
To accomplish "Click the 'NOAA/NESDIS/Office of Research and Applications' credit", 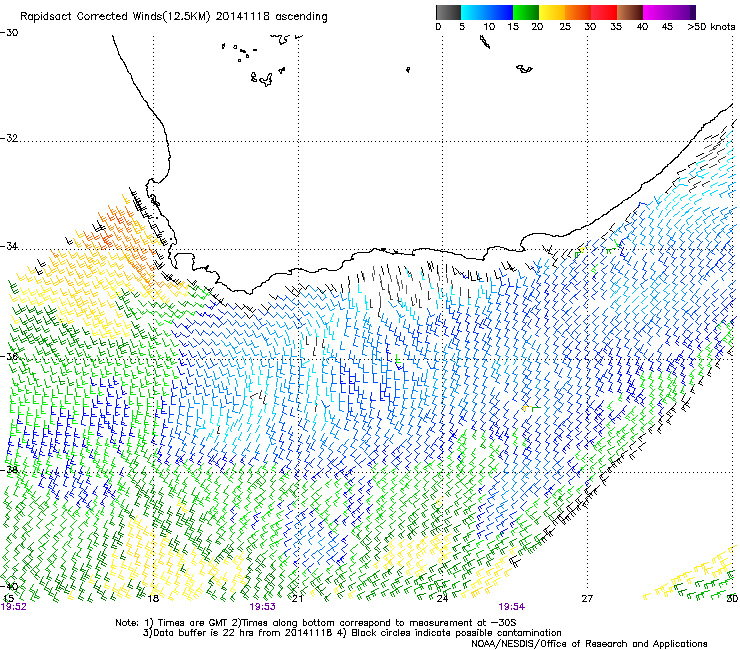I will tap(589, 644).
